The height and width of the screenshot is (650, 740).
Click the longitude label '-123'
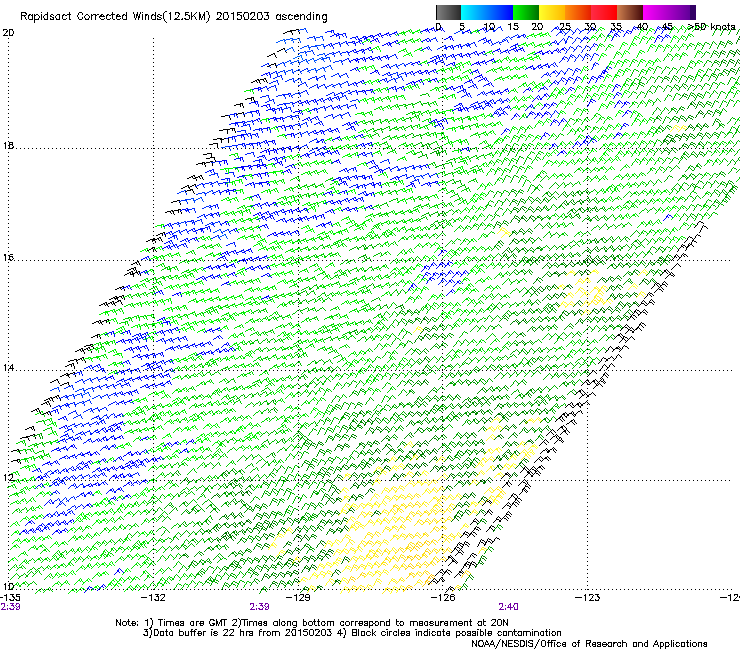[x=588, y=598]
